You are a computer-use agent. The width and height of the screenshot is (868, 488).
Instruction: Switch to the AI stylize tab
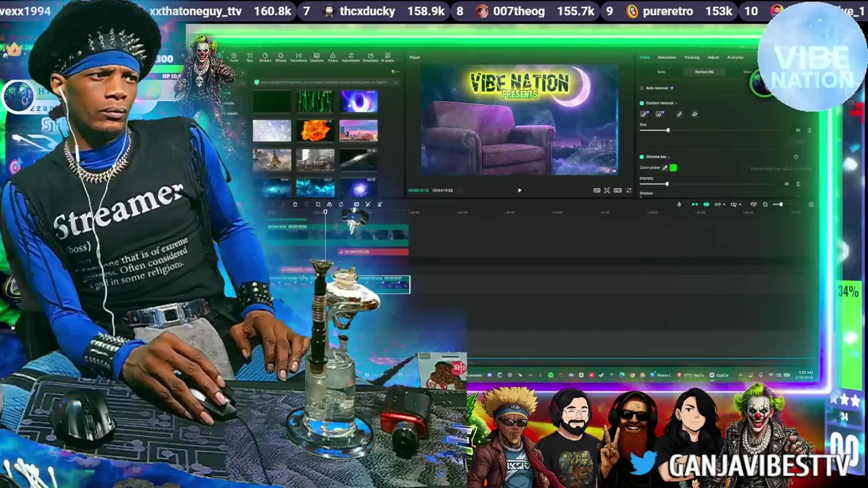735,58
